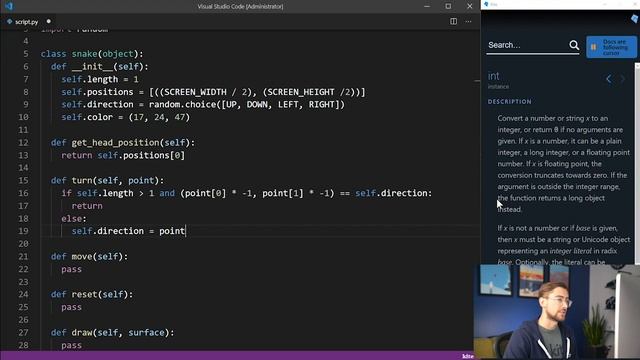640x360 pixels.
Task: Click the VS Code logo in title bar
Action: [x=9, y=6]
